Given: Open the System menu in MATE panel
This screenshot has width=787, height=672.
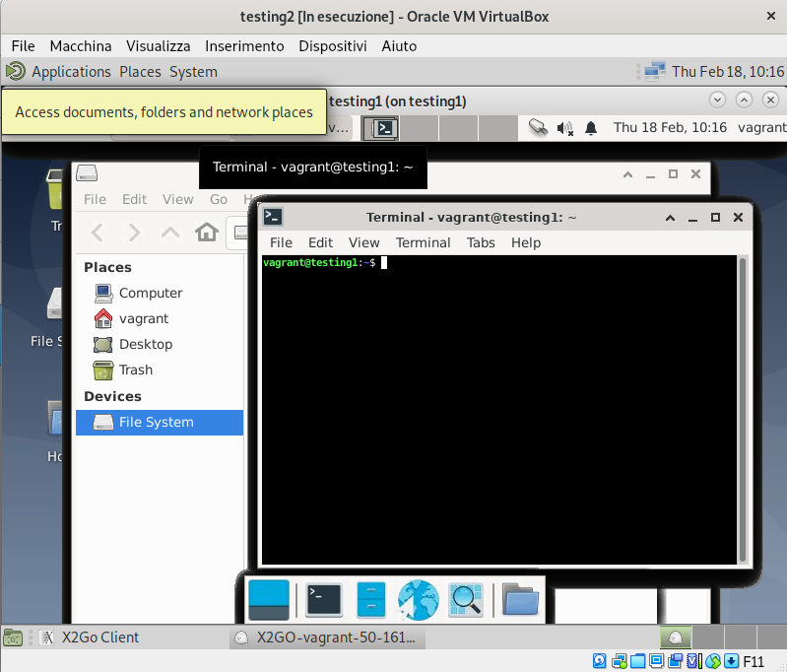Looking at the screenshot, I should [193, 72].
